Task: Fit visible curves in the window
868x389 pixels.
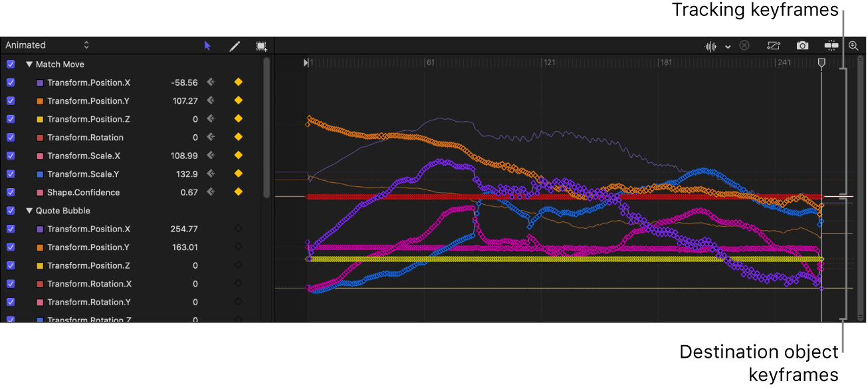Action: [x=773, y=46]
